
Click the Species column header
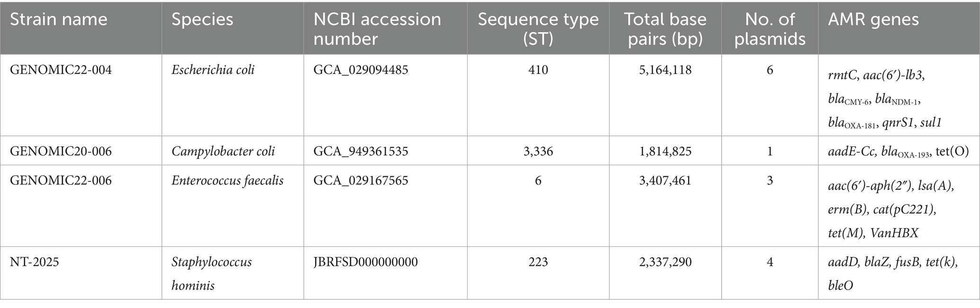tap(202, 20)
